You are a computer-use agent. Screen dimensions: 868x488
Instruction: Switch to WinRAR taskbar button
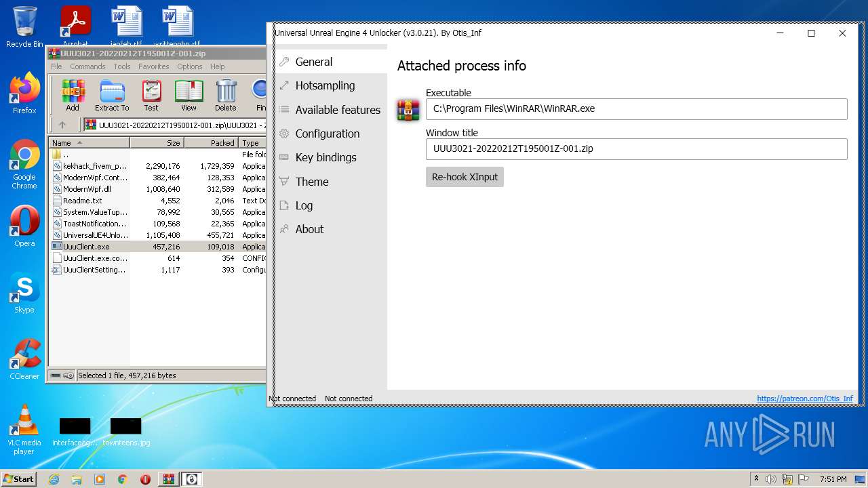pos(168,479)
